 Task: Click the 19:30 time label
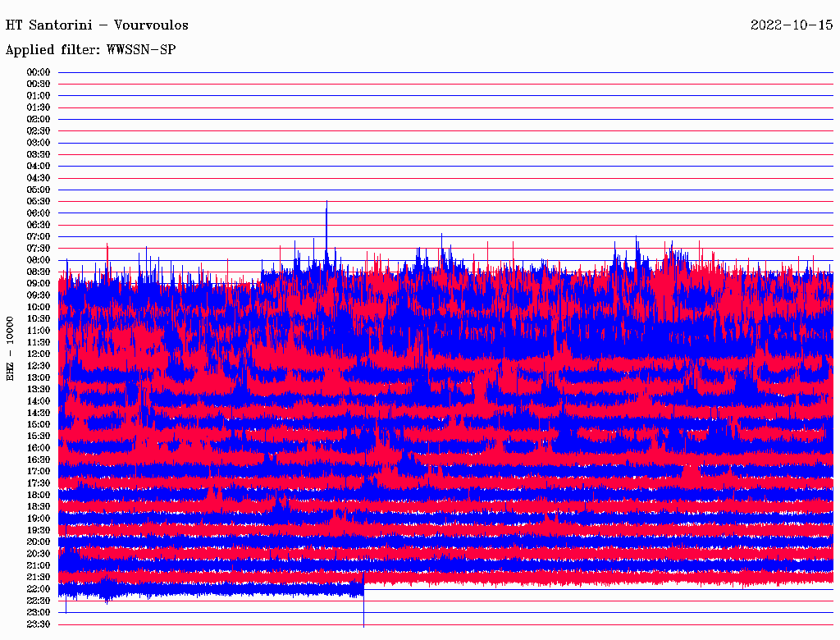(x=39, y=530)
